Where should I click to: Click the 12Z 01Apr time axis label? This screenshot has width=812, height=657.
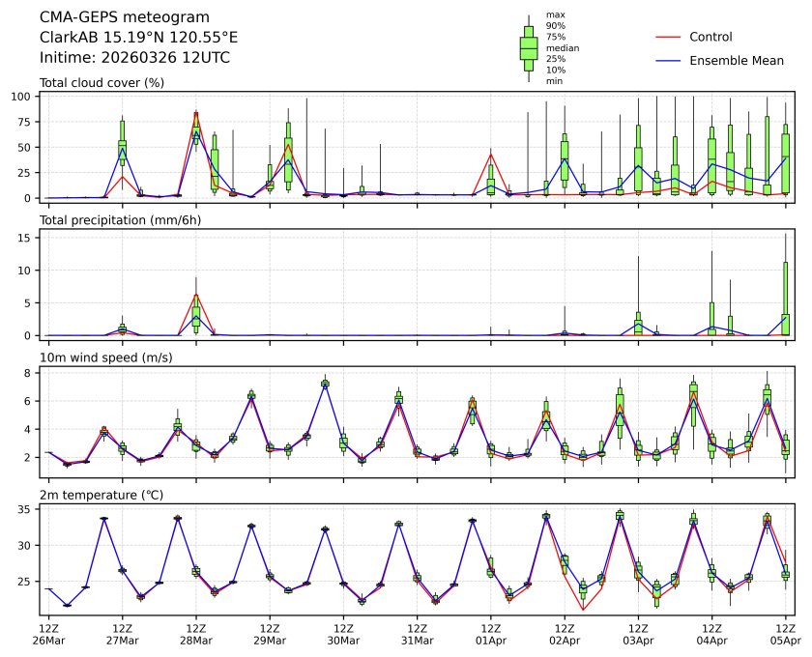tap(491, 634)
